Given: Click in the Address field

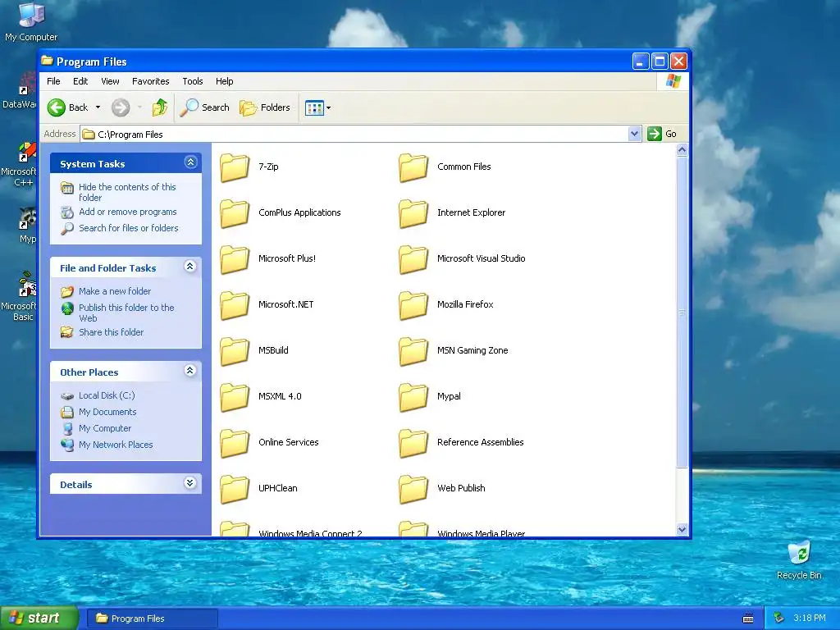Looking at the screenshot, I should pyautogui.click(x=354, y=134).
